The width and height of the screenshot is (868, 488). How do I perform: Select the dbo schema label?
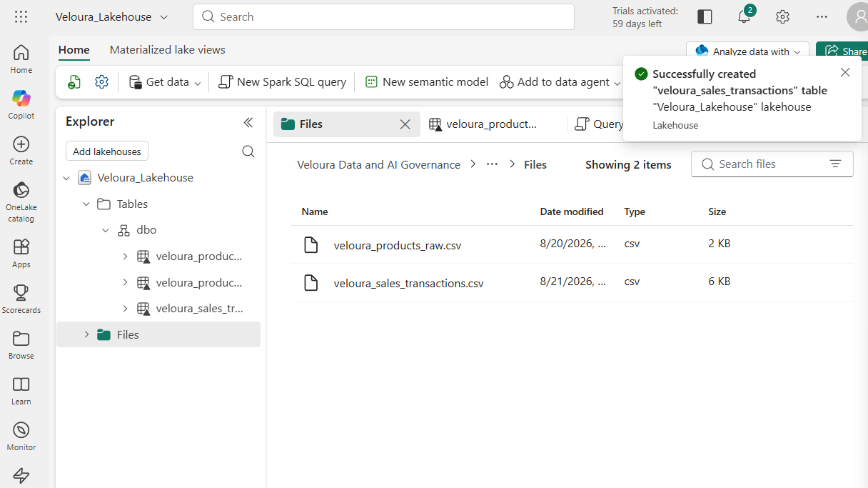pos(146,230)
